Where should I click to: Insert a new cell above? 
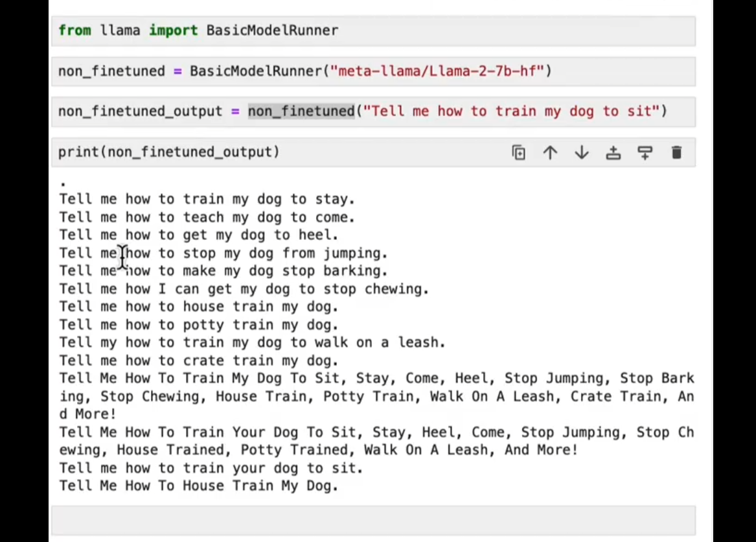click(x=613, y=152)
